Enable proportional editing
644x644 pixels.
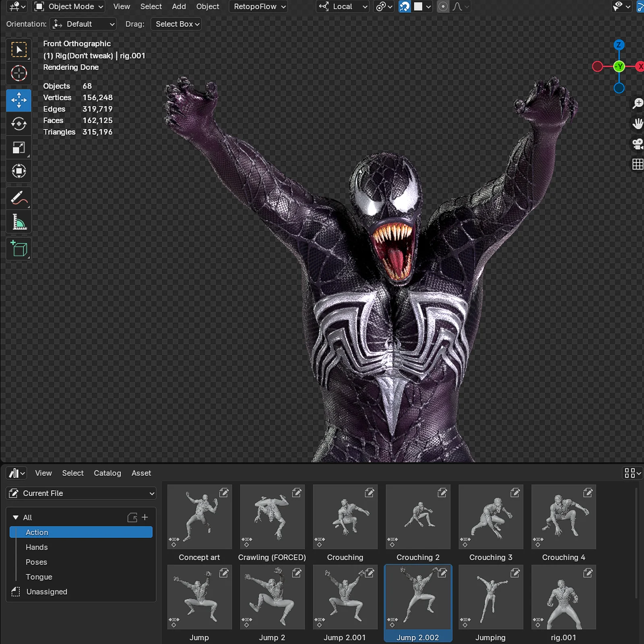pos(442,6)
